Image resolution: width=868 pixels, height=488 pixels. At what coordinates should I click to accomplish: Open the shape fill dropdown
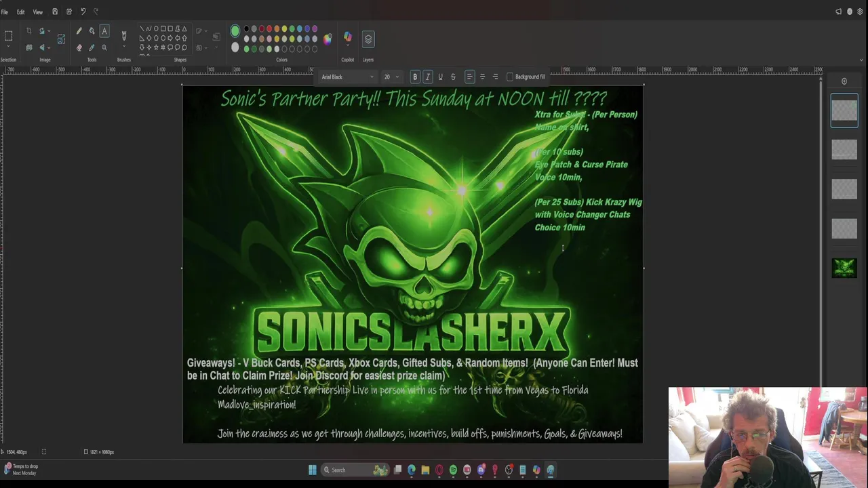click(x=201, y=47)
